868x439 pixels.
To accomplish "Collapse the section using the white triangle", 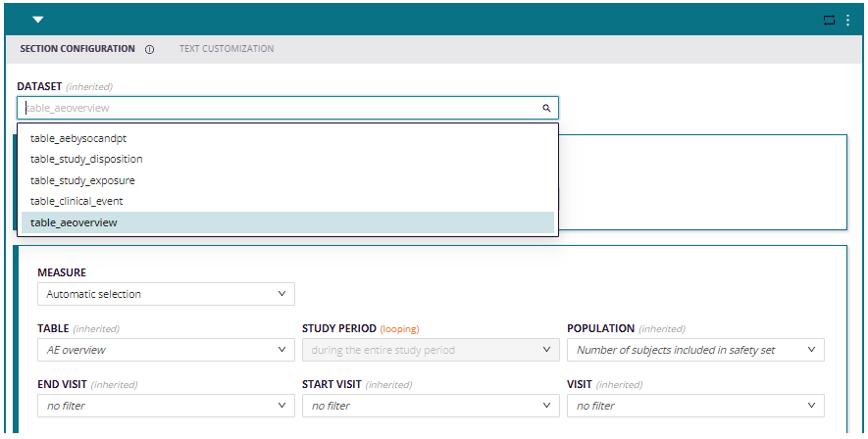I will pyautogui.click(x=37, y=20).
